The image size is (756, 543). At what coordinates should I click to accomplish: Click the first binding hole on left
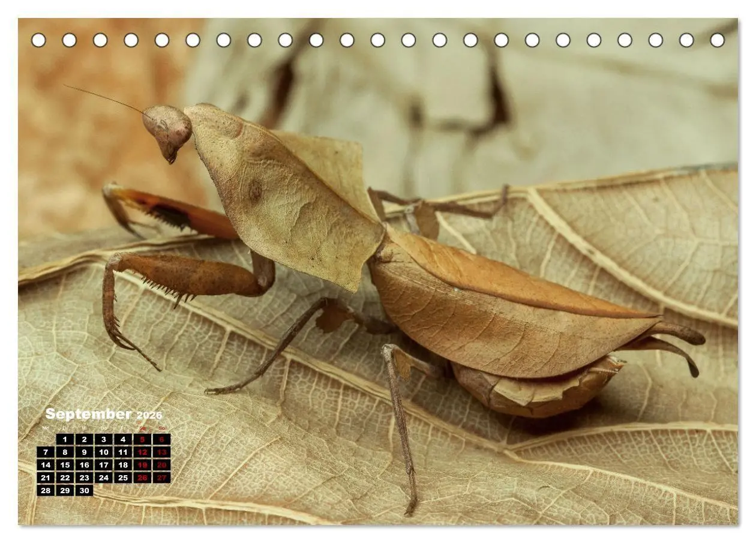[x=38, y=40]
